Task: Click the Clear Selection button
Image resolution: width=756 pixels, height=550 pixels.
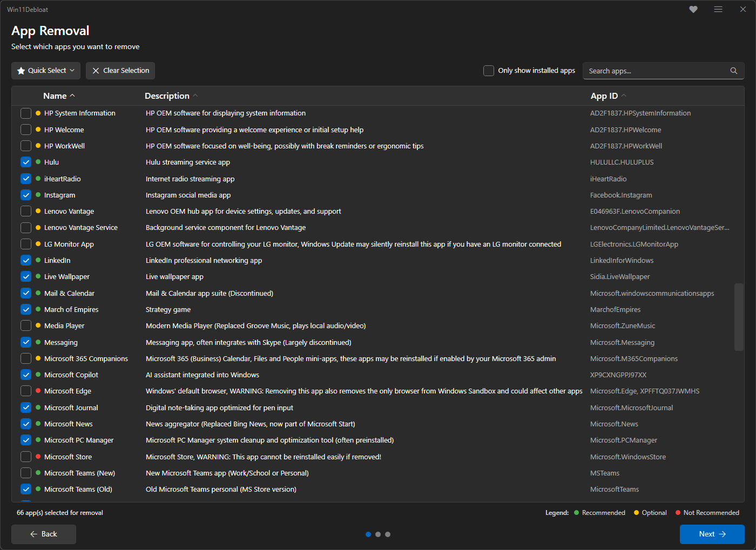Action: point(120,71)
